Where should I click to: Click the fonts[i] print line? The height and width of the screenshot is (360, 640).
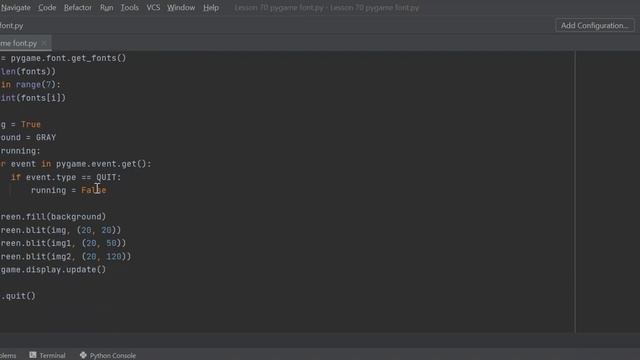click(x=33, y=98)
